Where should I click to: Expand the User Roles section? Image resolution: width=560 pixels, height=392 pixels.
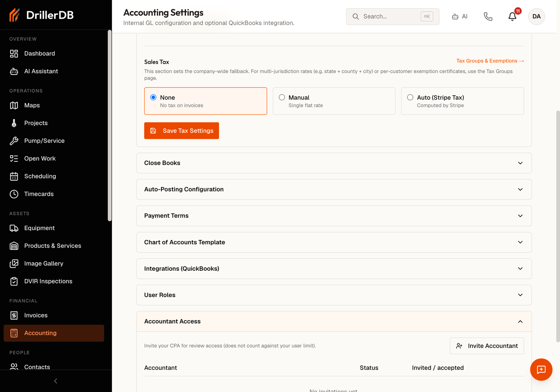pyautogui.click(x=334, y=295)
